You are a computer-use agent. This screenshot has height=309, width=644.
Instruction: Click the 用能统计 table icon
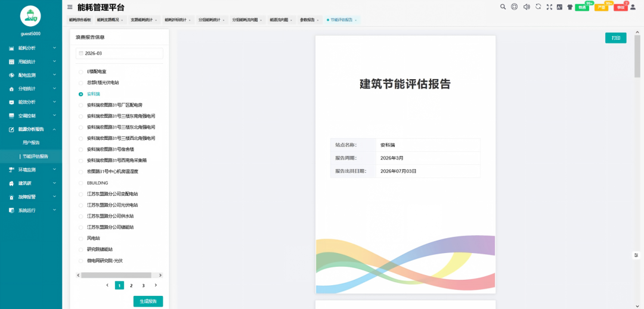[x=11, y=62]
